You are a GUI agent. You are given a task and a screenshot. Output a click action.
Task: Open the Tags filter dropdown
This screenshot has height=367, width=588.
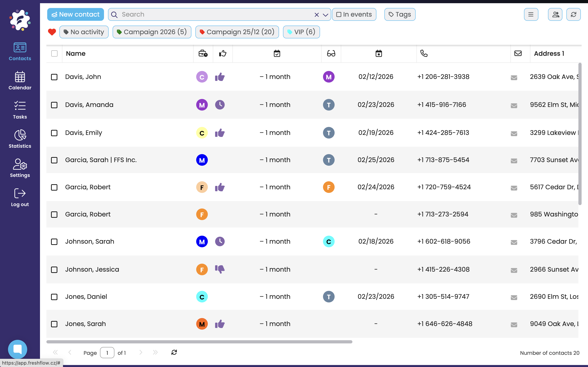[x=400, y=15]
